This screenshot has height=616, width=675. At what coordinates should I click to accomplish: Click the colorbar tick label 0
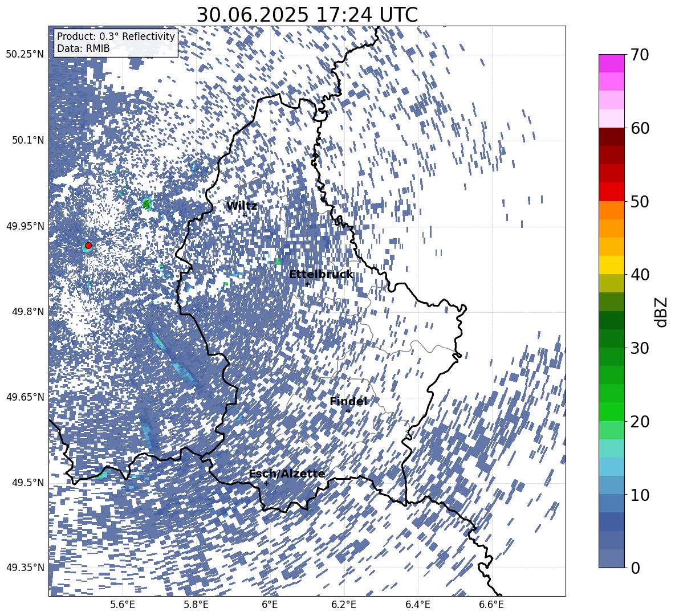[x=635, y=568]
